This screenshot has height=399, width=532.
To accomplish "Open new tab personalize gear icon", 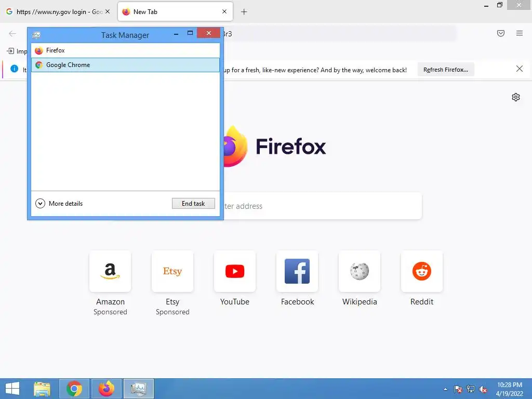I will (516, 97).
